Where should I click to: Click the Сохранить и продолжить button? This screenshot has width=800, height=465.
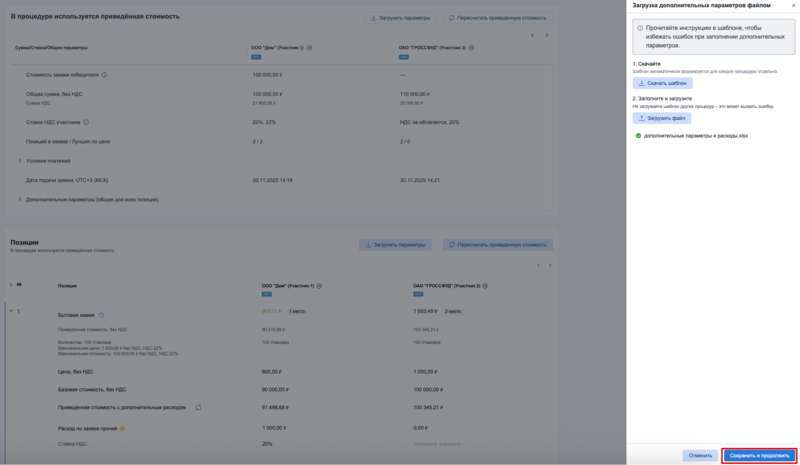[x=759, y=455]
